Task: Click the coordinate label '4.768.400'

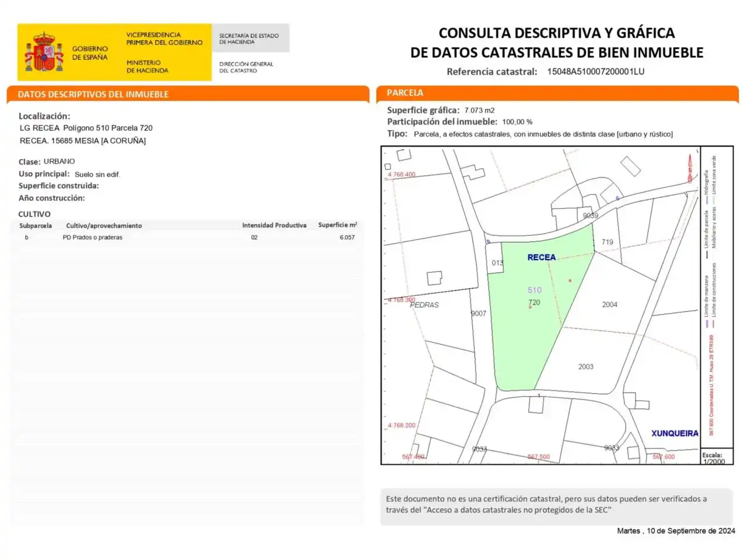Action: [x=402, y=174]
